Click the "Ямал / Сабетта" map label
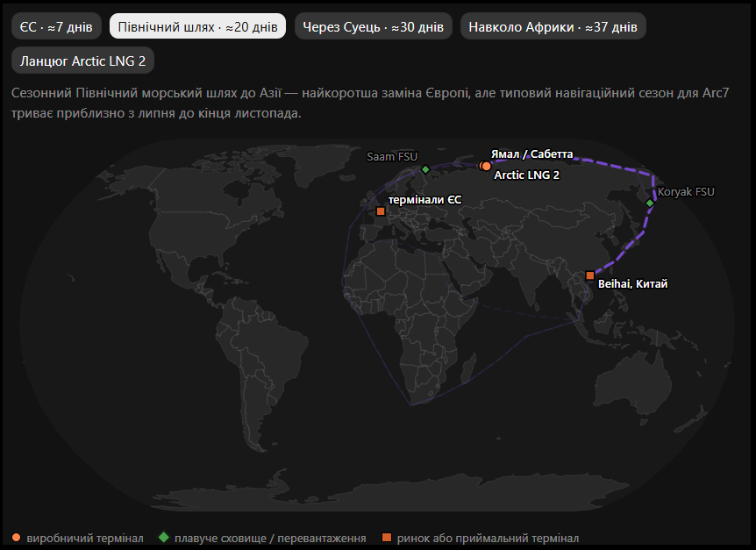756x550 pixels. 531,154
